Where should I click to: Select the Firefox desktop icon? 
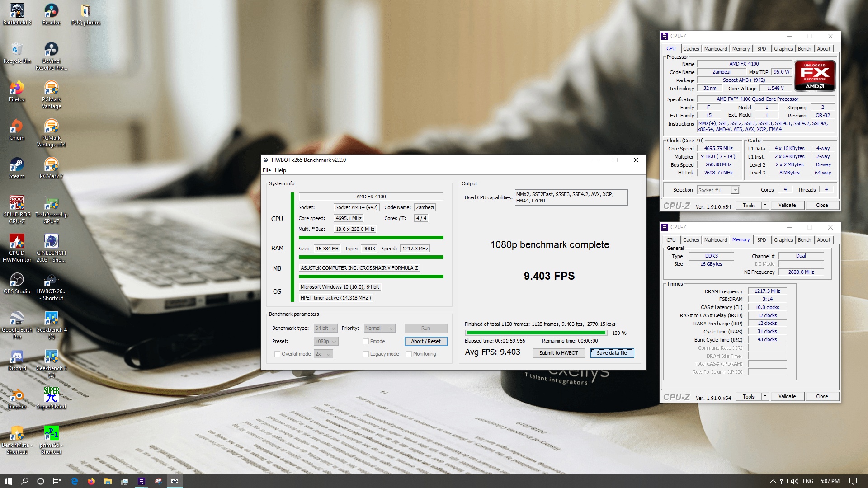(x=17, y=91)
